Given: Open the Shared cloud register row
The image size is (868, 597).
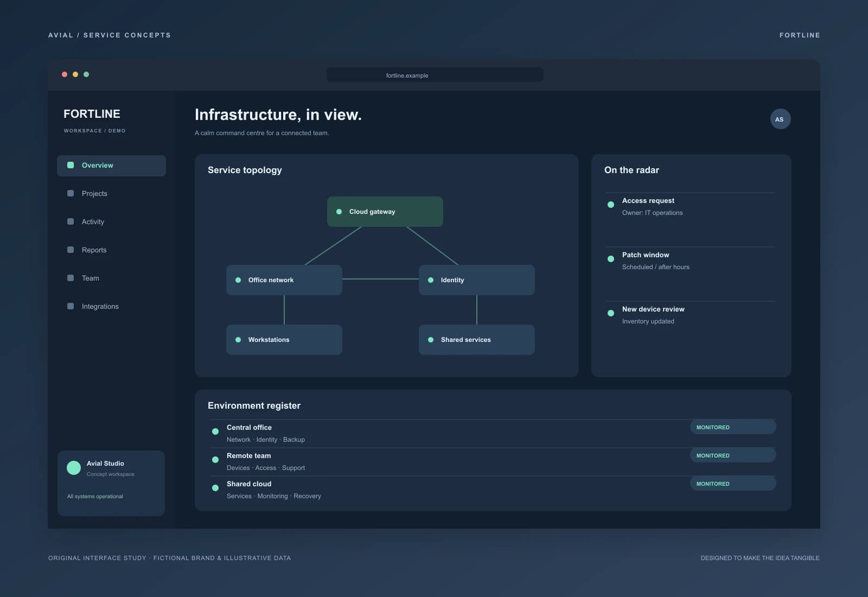Looking at the screenshot, I should (x=493, y=490).
